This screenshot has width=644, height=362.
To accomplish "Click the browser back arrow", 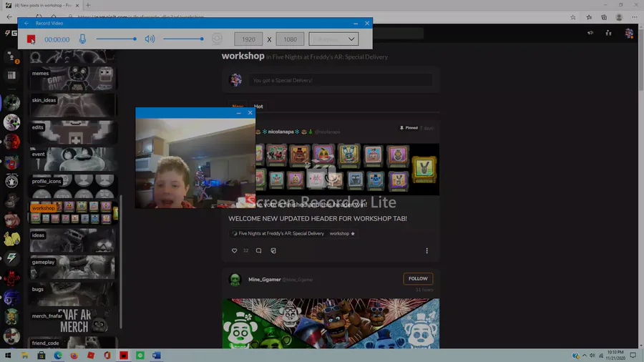I will (9, 17).
